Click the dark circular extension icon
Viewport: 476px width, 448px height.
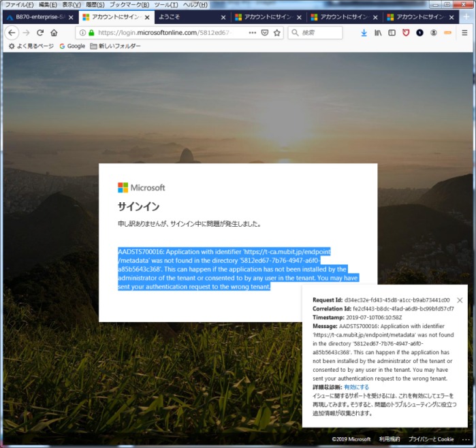[419, 33]
